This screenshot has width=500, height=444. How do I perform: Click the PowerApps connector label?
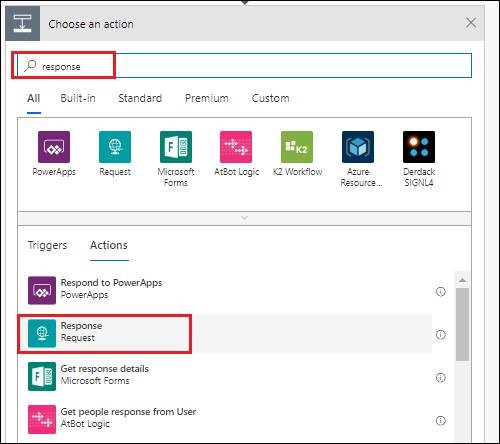(54, 172)
